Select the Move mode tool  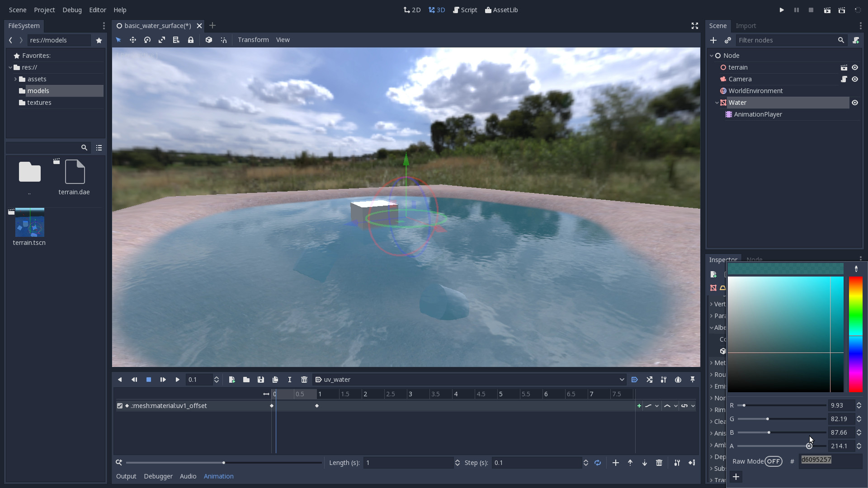click(133, 40)
